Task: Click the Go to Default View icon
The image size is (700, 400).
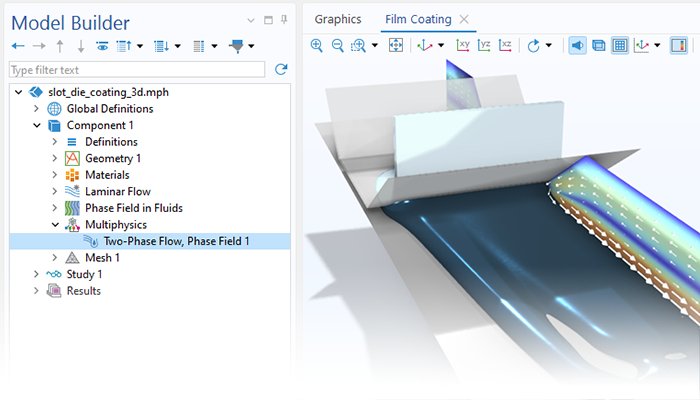Action: pos(425,45)
